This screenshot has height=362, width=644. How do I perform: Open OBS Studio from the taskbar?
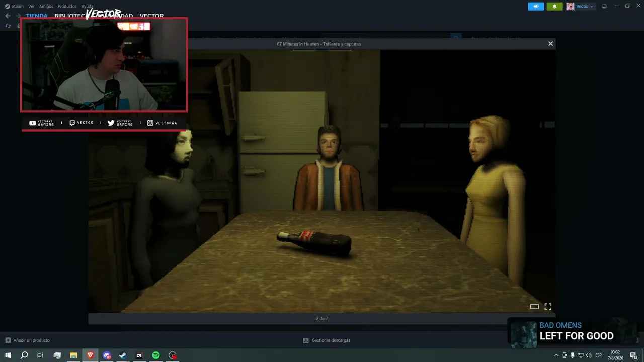pos(173,355)
